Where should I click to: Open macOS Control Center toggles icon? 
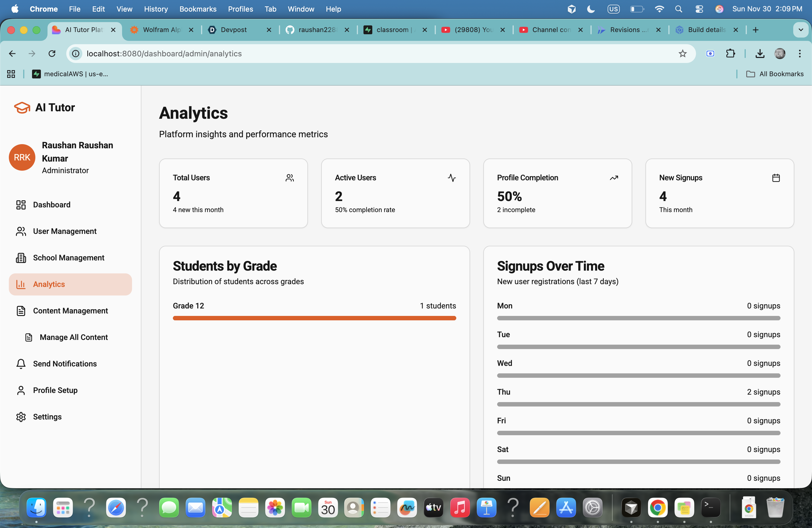pos(699,9)
